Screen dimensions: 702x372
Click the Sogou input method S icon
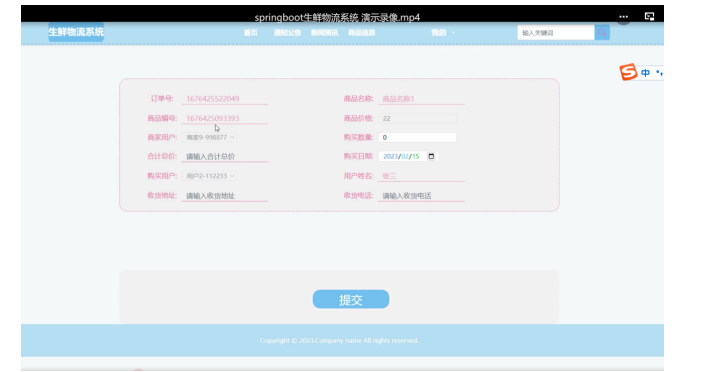(628, 72)
